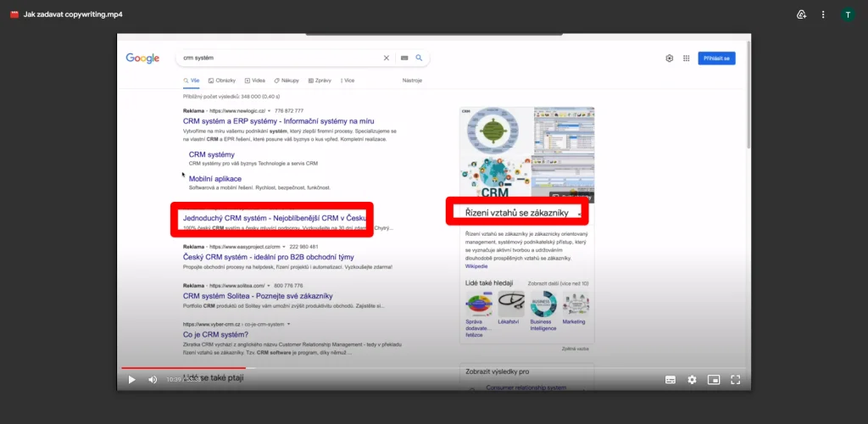Switch to the Videa tab

click(x=255, y=81)
